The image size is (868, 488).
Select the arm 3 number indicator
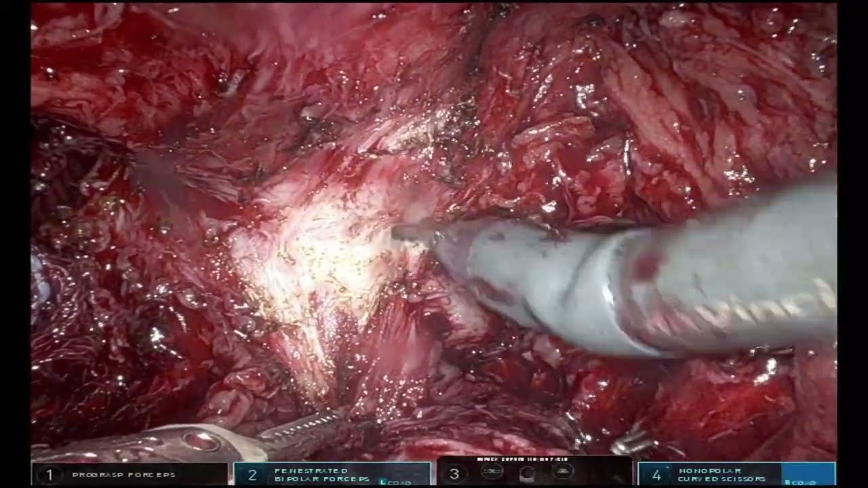[x=454, y=475]
